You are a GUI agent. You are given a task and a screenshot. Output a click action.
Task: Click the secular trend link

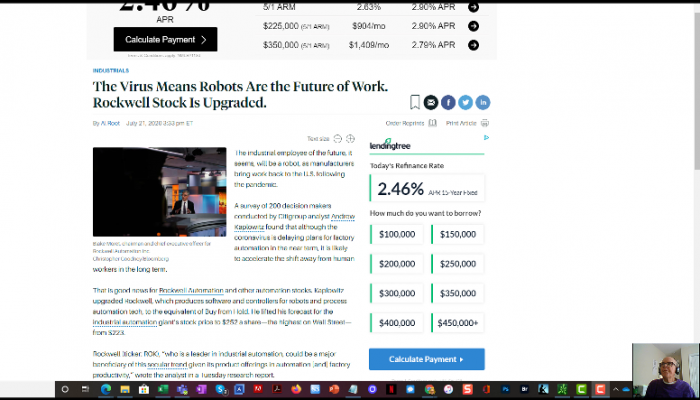coord(167,364)
